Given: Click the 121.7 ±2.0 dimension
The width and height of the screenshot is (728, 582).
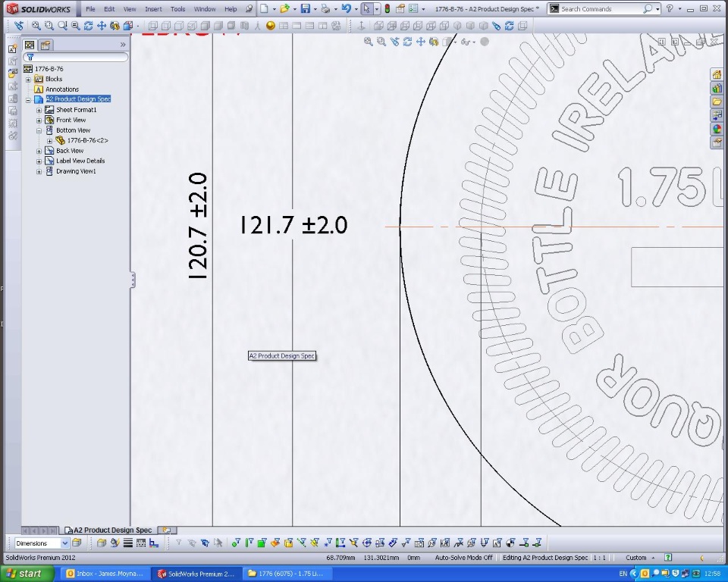Looking at the screenshot, I should coord(293,225).
